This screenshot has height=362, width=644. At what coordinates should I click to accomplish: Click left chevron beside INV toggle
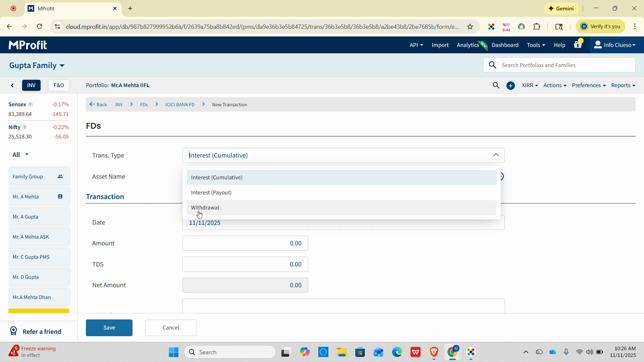[12, 85]
